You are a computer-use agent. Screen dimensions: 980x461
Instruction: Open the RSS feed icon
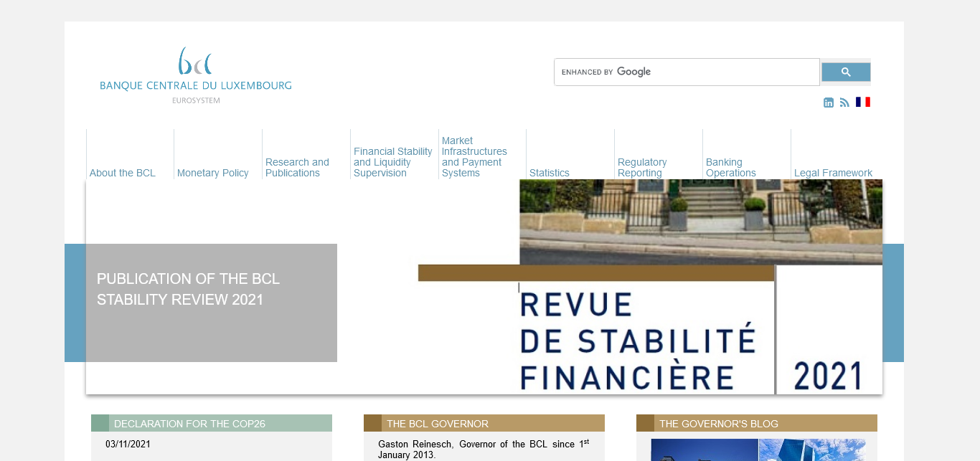point(844,103)
